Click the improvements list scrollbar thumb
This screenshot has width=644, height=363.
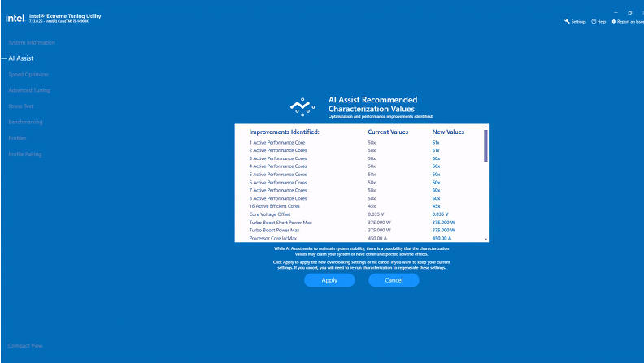tap(486, 145)
